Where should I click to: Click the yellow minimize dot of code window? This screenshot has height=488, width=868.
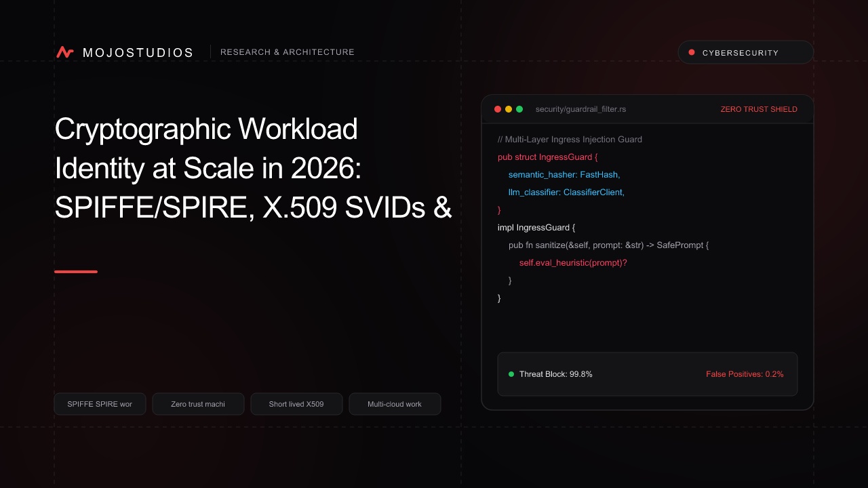click(x=509, y=109)
